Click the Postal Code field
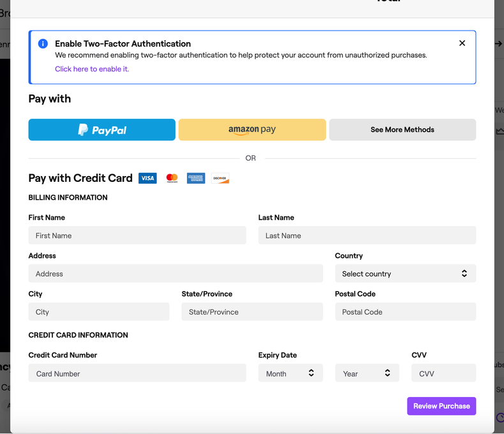This screenshot has height=434, width=504. tap(405, 312)
